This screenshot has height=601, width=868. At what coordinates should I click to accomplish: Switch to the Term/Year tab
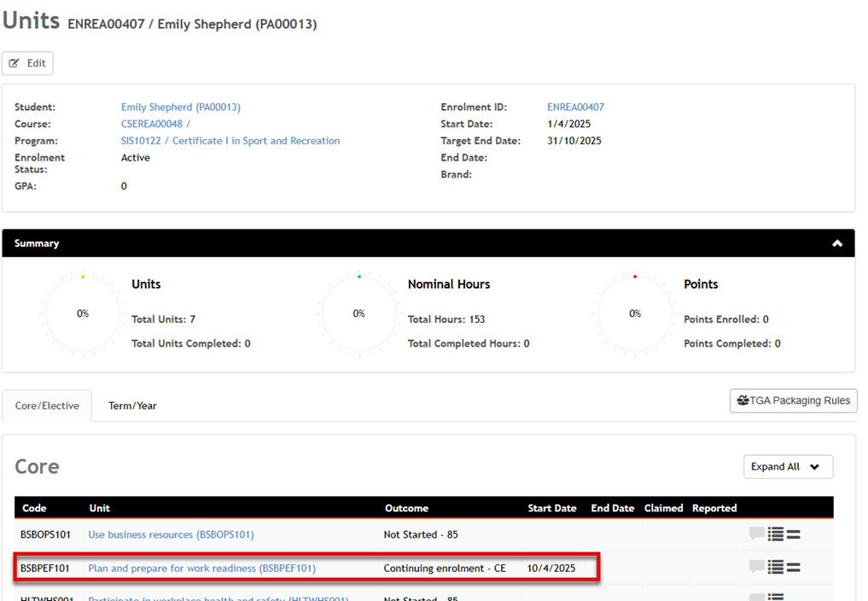[x=132, y=406]
